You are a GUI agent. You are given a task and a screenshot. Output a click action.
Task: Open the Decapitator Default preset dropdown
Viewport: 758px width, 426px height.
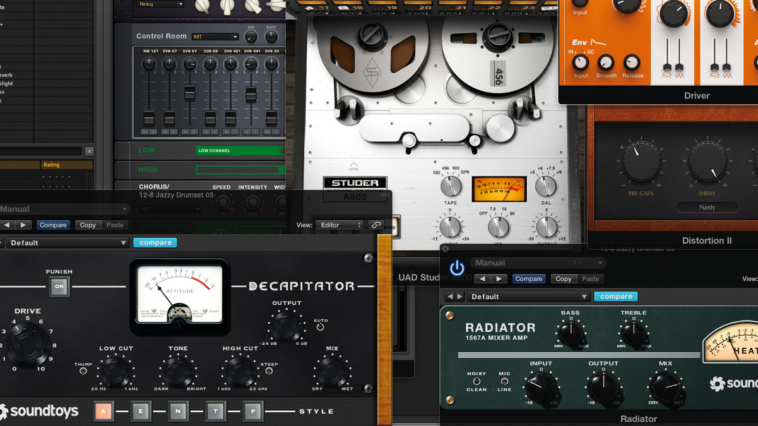click(x=67, y=243)
